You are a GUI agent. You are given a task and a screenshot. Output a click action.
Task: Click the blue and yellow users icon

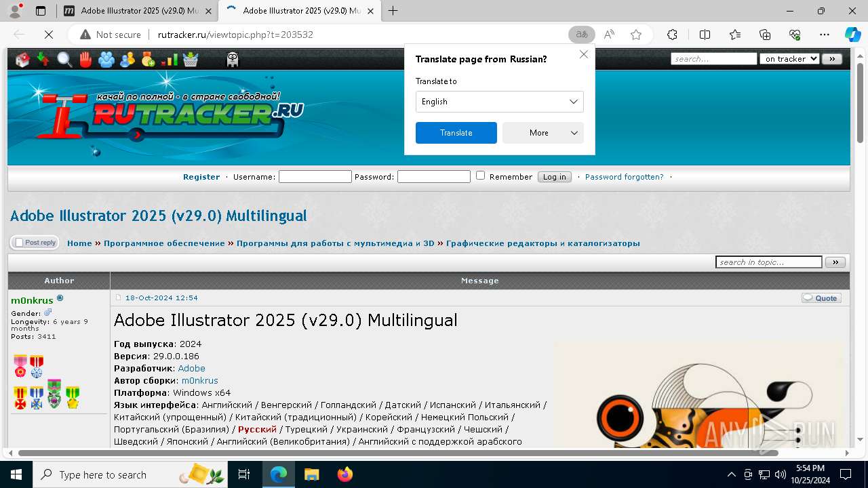pyautogui.click(x=127, y=60)
